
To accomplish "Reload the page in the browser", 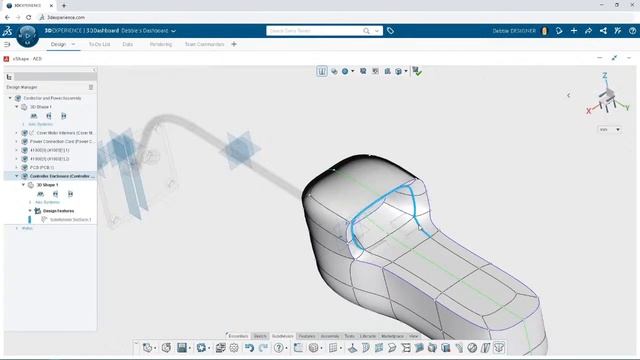I will pyautogui.click(x=28, y=17).
